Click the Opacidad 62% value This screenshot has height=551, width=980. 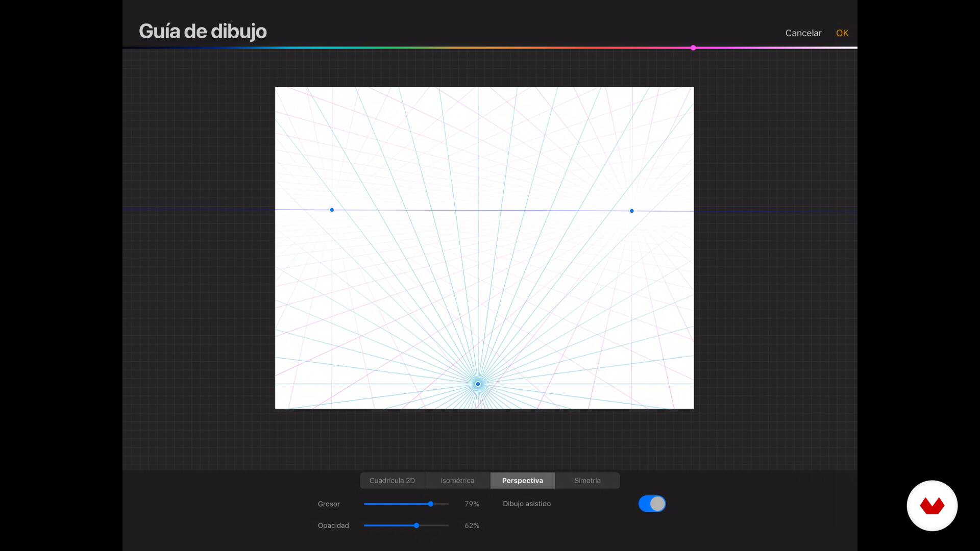pos(472,525)
